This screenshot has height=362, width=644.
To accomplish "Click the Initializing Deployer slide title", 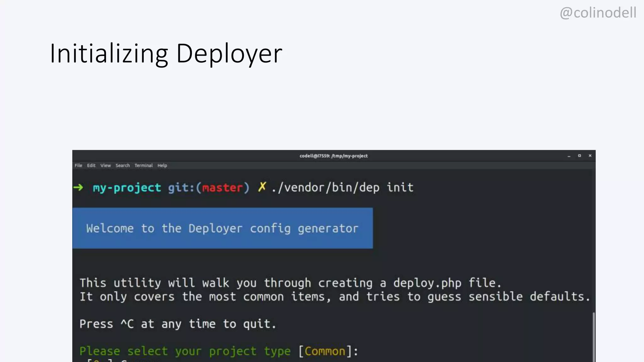I will [166, 53].
